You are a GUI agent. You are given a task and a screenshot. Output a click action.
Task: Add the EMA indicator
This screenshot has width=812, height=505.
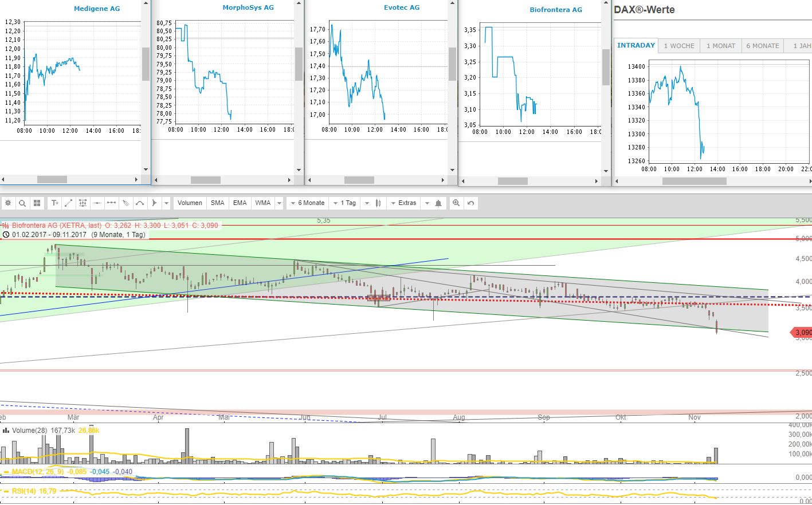tap(240, 203)
